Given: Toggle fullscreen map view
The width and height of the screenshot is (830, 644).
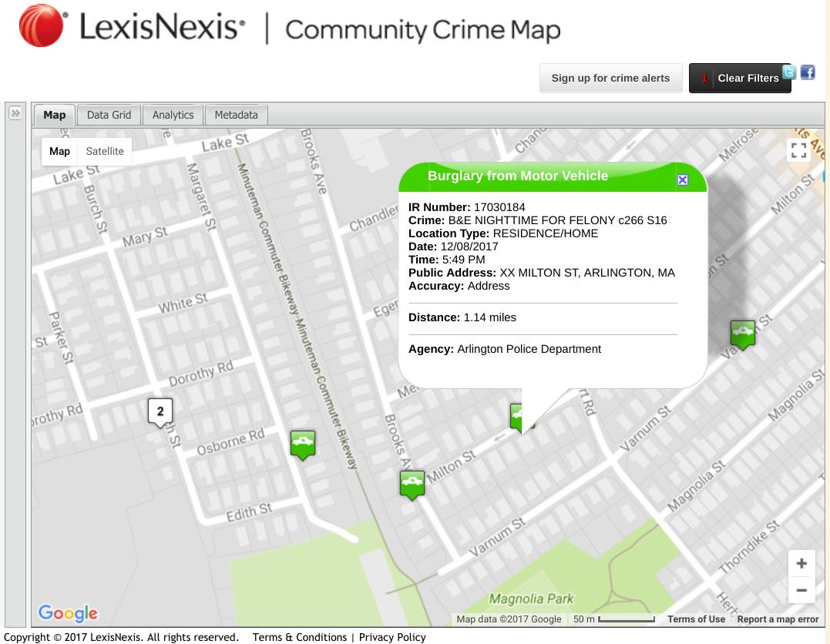Looking at the screenshot, I should click(799, 150).
